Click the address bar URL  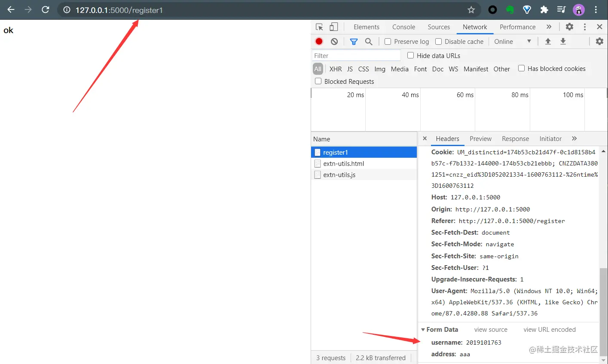(119, 10)
